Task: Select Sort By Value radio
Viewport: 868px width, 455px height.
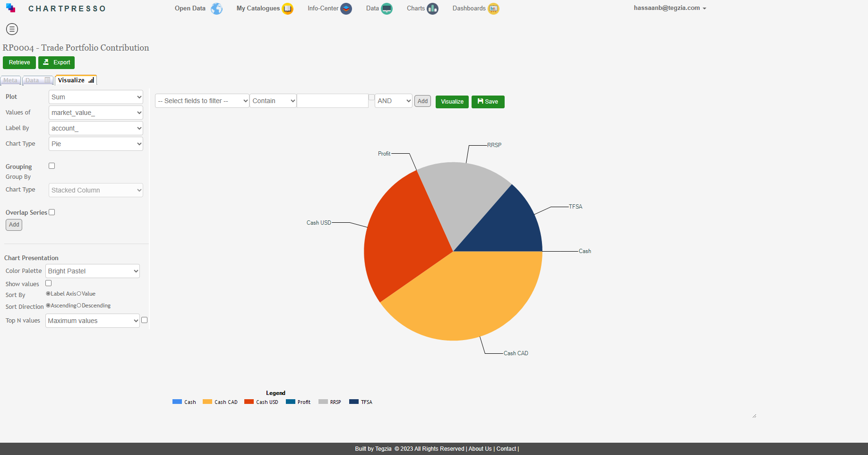Action: coord(79,294)
